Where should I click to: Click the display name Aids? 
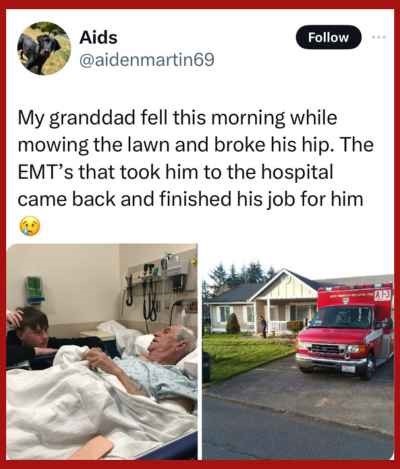coord(98,37)
